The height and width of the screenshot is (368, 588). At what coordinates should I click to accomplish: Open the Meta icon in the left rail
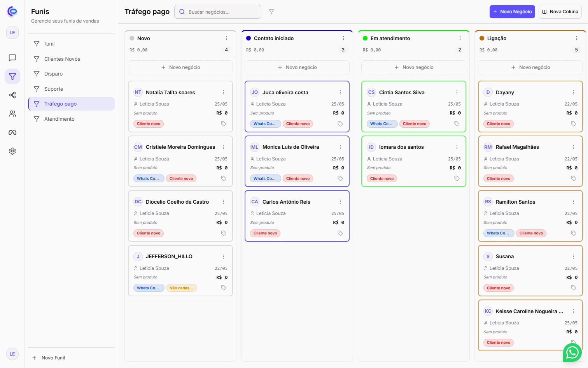pos(12,132)
